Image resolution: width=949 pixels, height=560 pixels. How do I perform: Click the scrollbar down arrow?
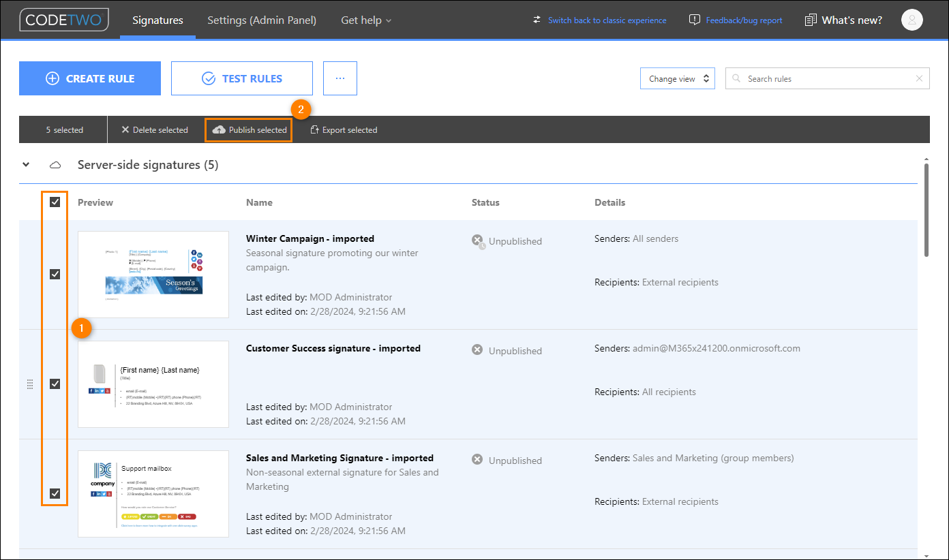click(x=926, y=556)
